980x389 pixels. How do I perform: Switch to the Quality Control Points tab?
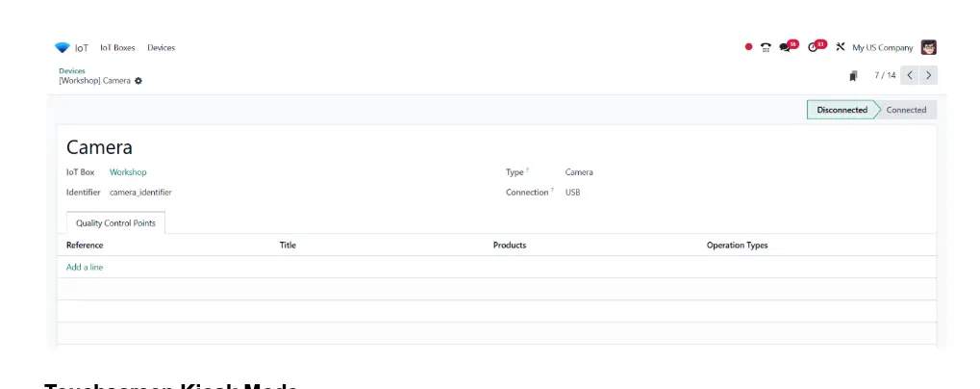click(x=115, y=222)
